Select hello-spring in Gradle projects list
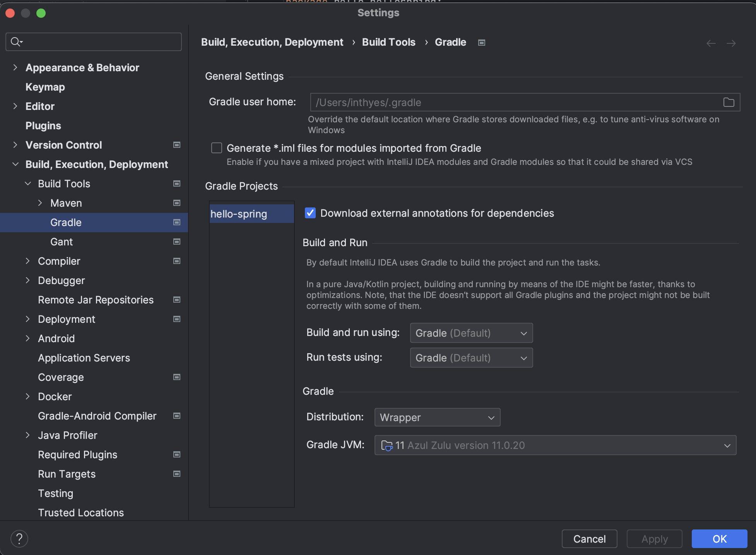The height and width of the screenshot is (555, 756). [239, 214]
